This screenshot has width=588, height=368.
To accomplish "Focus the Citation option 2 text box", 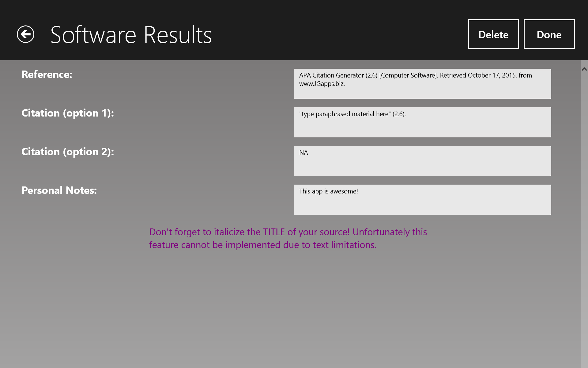I will coord(422,164).
